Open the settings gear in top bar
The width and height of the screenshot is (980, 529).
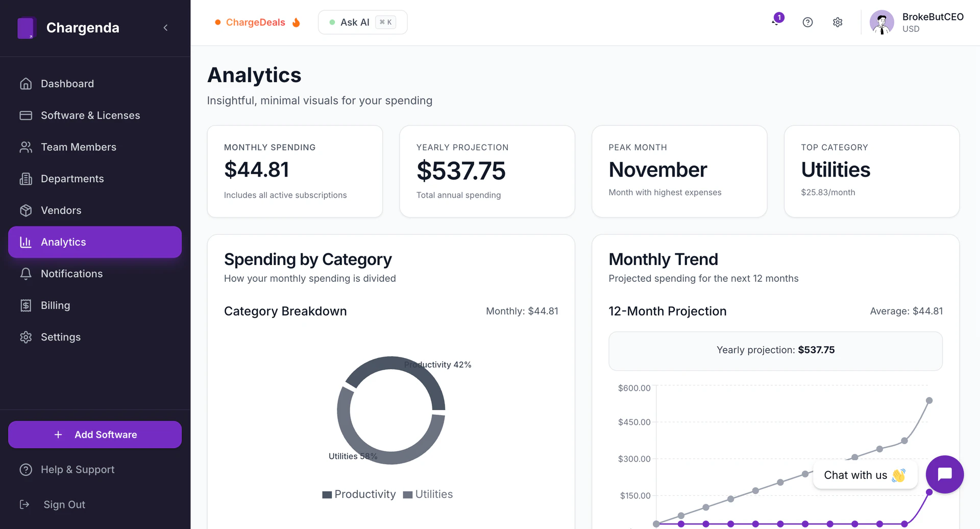tap(838, 22)
